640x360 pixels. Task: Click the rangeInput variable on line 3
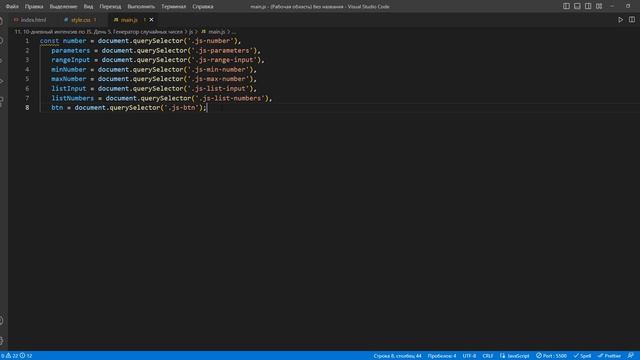click(x=71, y=60)
